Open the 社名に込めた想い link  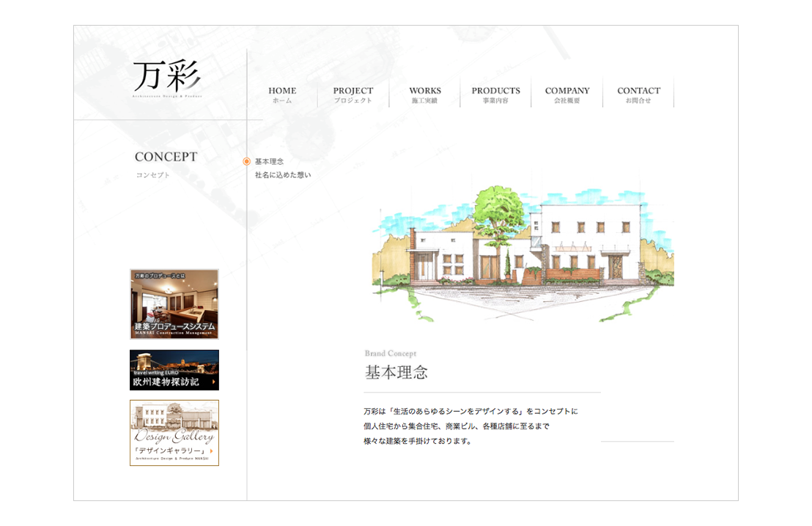point(283,175)
